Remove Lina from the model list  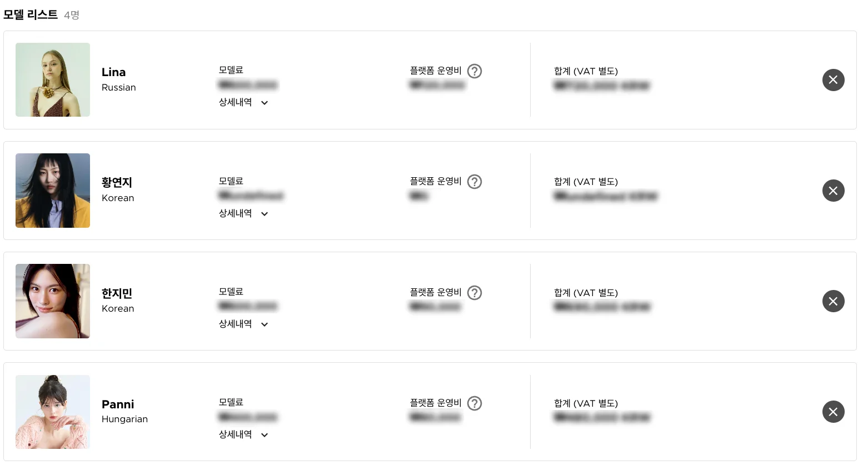833,80
